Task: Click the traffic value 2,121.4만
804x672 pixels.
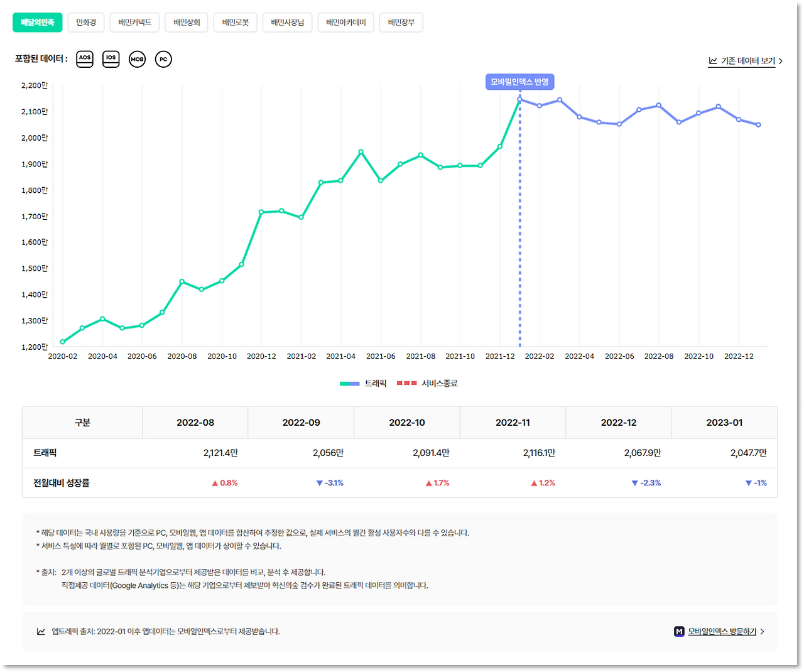Action: pos(220,453)
